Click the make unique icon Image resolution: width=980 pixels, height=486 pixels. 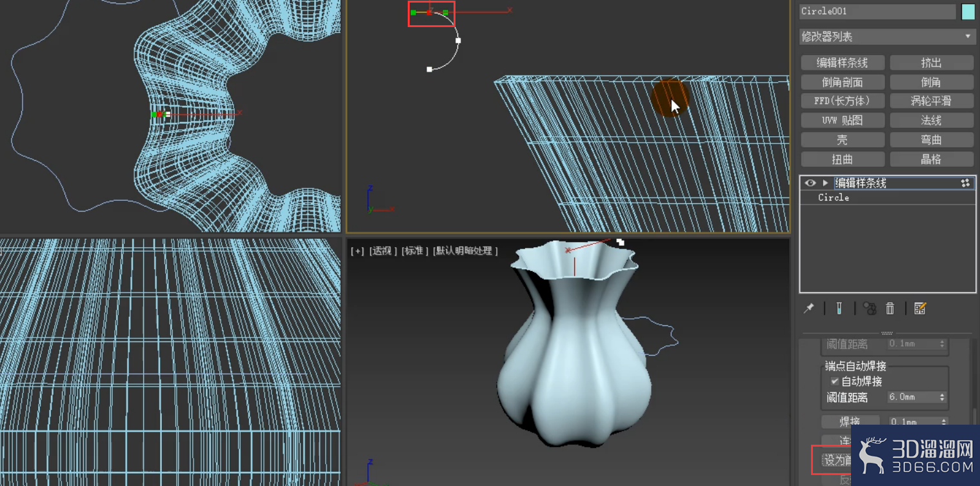point(869,309)
